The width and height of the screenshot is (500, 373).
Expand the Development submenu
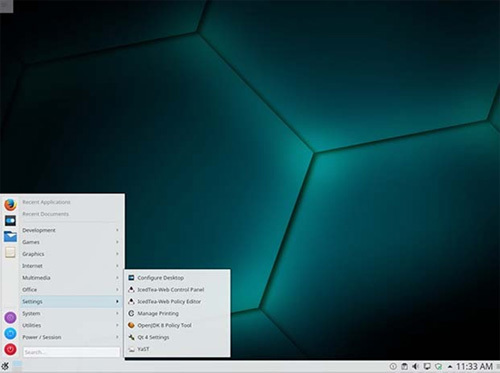click(x=70, y=230)
